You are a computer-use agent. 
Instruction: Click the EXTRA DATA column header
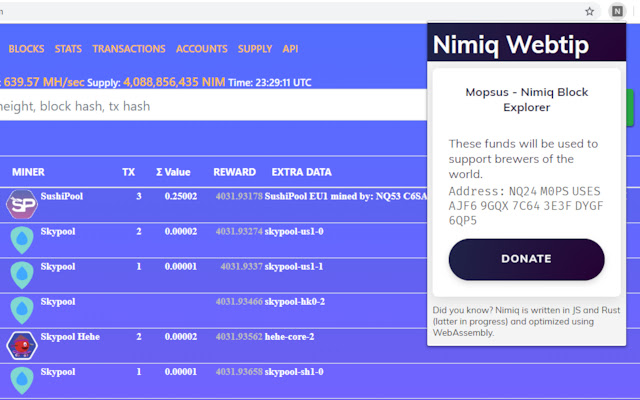(302, 172)
